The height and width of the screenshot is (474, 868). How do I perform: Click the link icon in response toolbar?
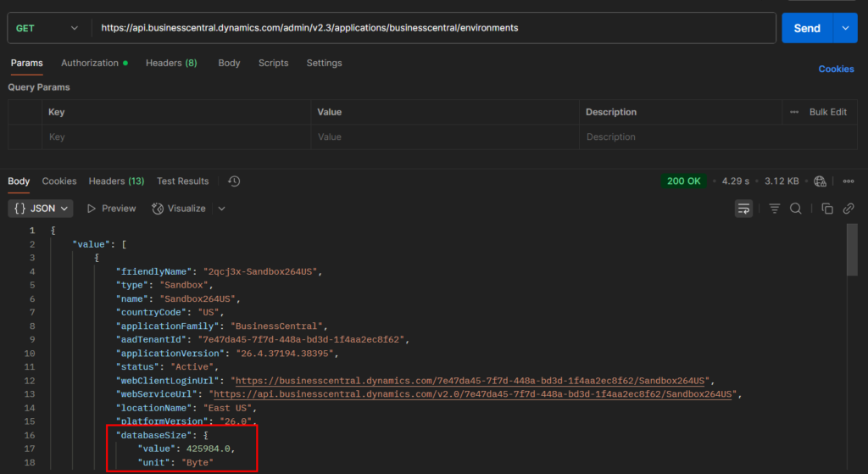848,209
